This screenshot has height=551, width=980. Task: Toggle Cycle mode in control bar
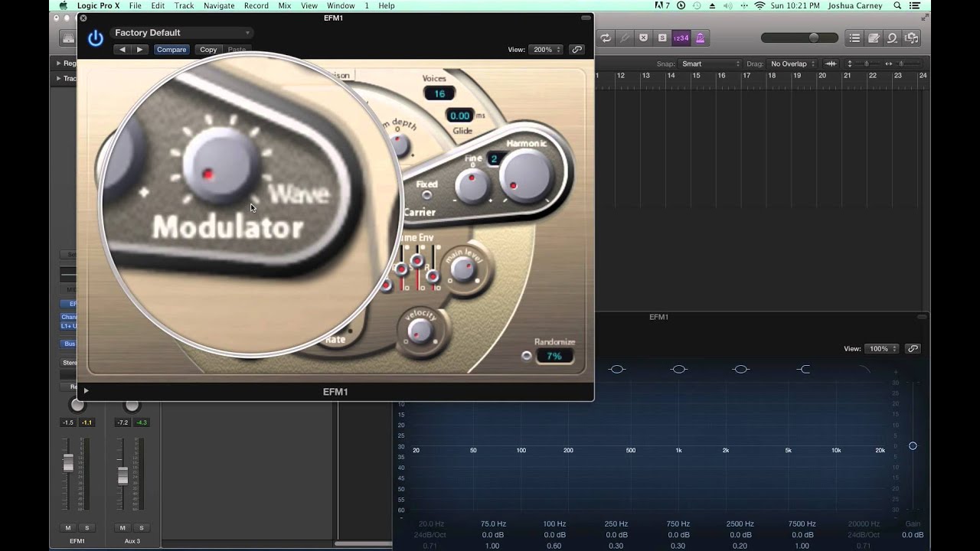(x=606, y=37)
